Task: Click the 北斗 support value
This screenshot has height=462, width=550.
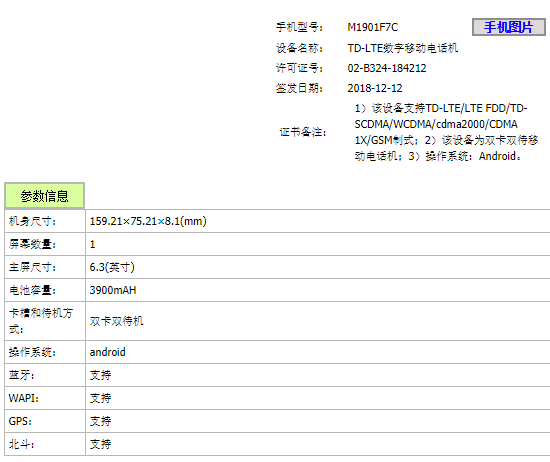Action: click(100, 444)
